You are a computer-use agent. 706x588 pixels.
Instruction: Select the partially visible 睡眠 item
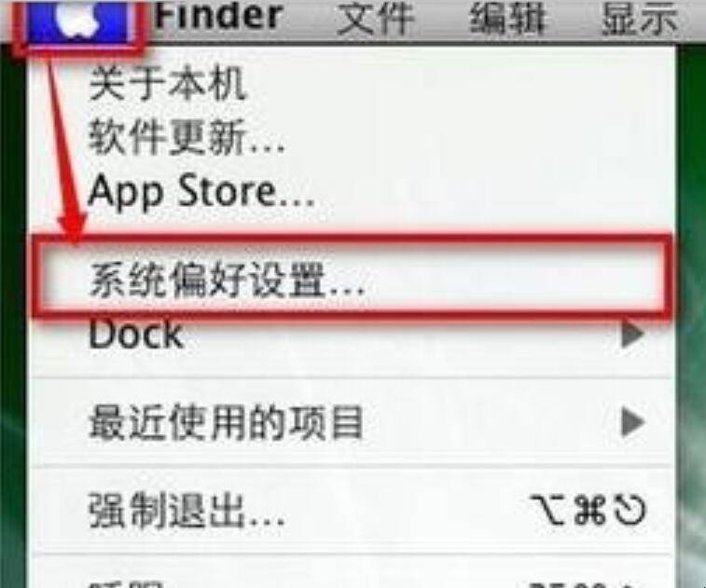tap(353, 578)
